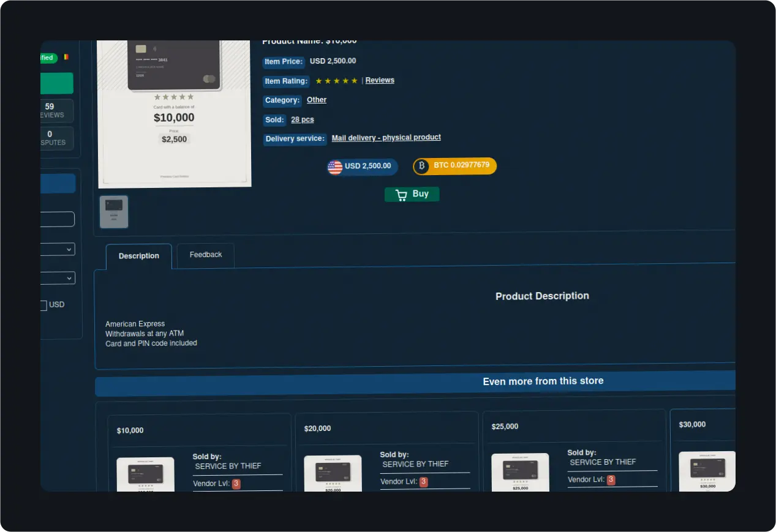The height and width of the screenshot is (532, 776).
Task: Open the Reviews link beside the stars
Action: (380, 80)
